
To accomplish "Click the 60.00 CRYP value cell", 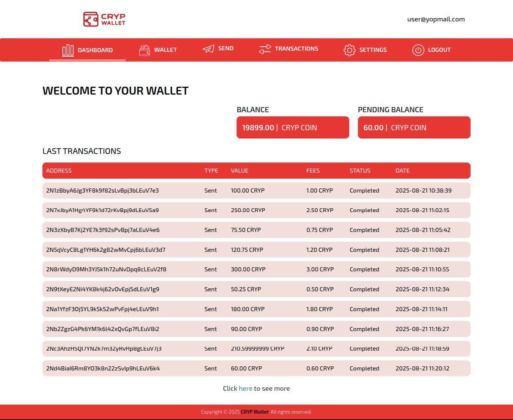I will pos(247,369).
